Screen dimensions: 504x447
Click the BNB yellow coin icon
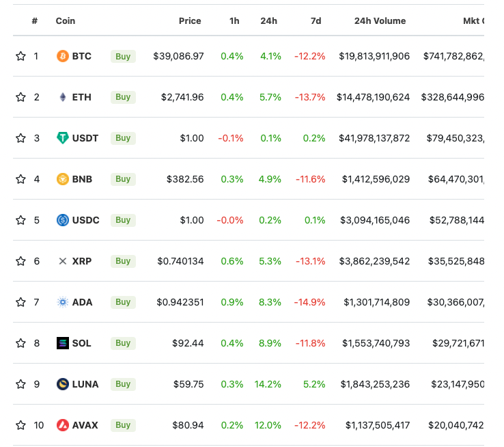63,179
